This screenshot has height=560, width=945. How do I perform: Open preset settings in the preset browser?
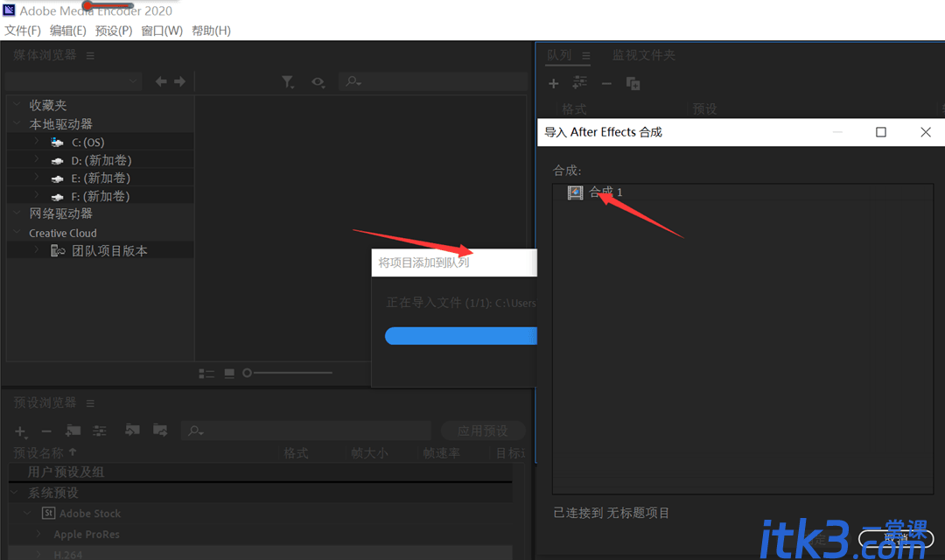(100, 430)
